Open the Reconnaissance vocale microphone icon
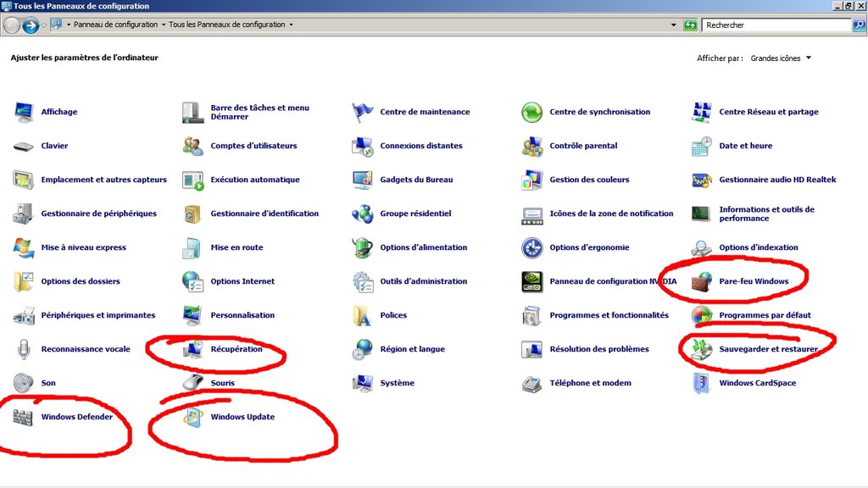Image resolution: width=868 pixels, height=488 pixels. pos(24,349)
